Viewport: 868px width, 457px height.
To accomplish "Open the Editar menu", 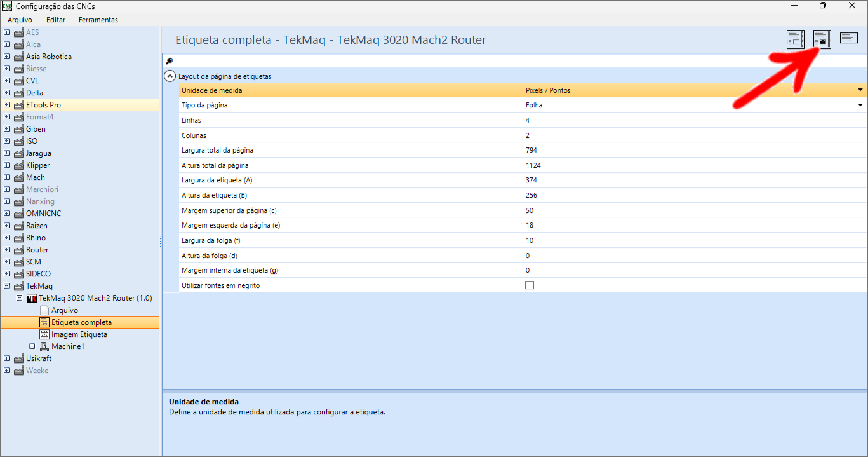I will [56, 20].
